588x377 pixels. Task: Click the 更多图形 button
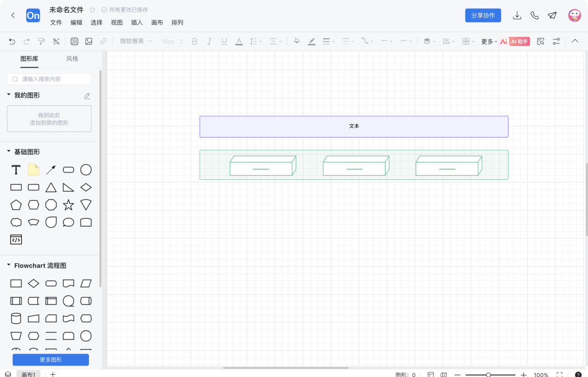[51, 360]
